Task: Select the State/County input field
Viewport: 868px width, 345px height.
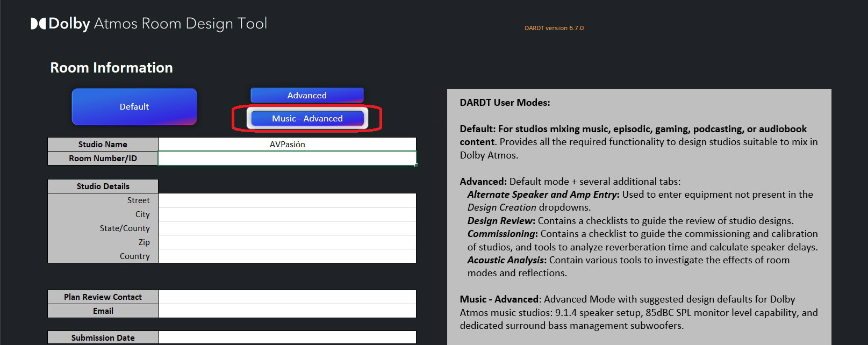Action: click(x=287, y=228)
